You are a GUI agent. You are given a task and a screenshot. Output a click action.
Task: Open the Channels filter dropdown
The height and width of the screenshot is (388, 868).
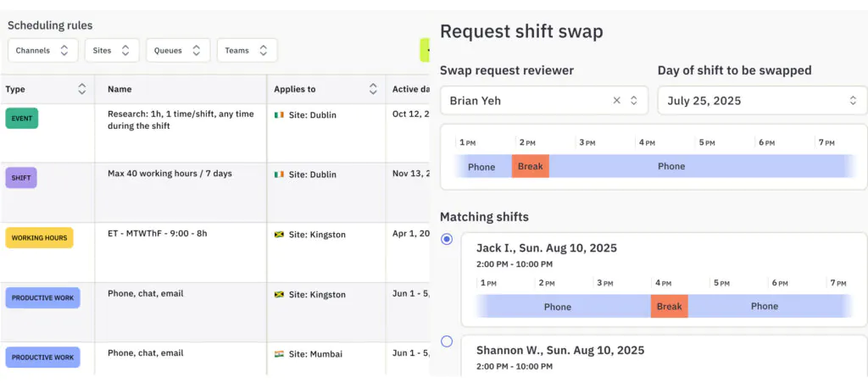click(42, 50)
